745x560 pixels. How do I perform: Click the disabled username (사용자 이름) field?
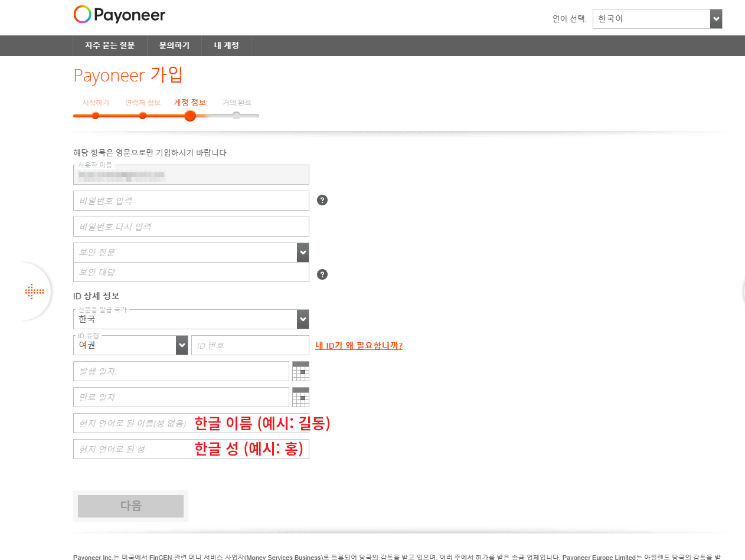coord(191,175)
